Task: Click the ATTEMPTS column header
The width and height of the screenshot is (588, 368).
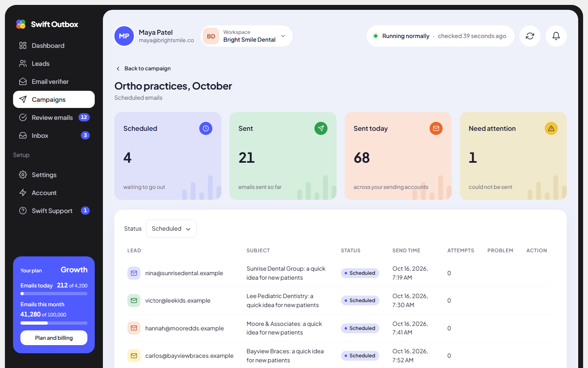Action: click(x=461, y=251)
